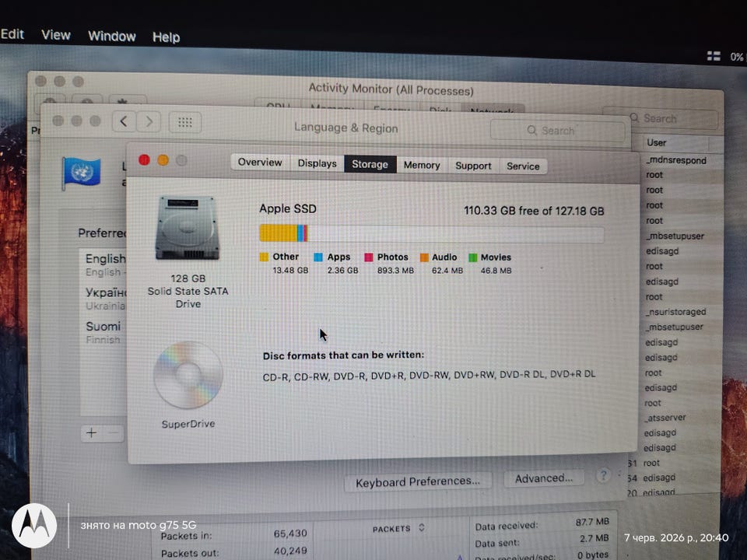Click the Apple SSD label
747x560 pixels.
pyautogui.click(x=288, y=208)
